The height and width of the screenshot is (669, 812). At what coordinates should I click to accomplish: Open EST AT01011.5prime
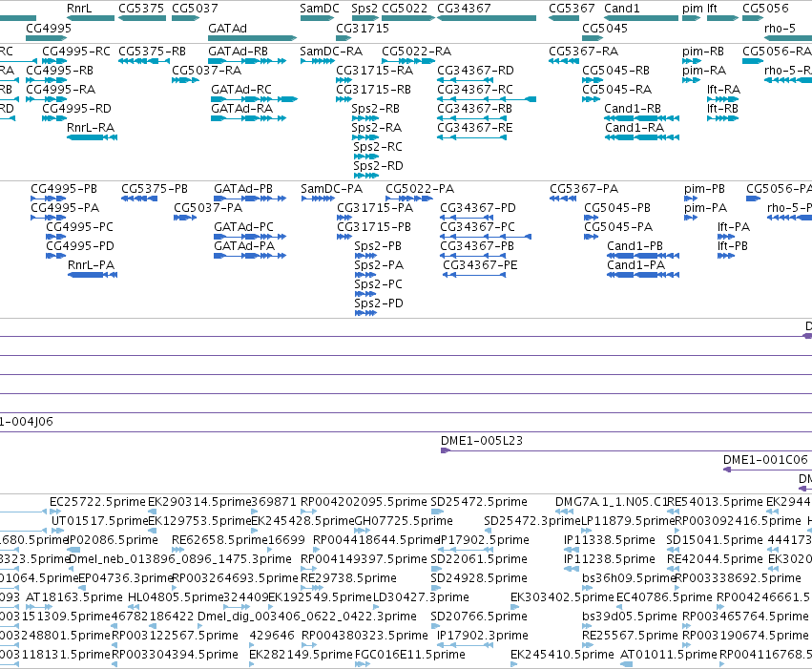click(669, 656)
